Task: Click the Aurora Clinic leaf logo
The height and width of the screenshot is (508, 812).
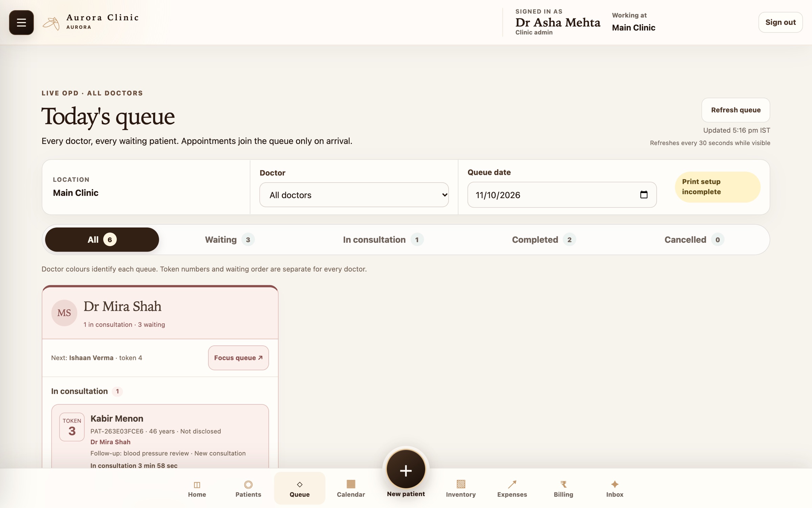Action: [x=51, y=23]
